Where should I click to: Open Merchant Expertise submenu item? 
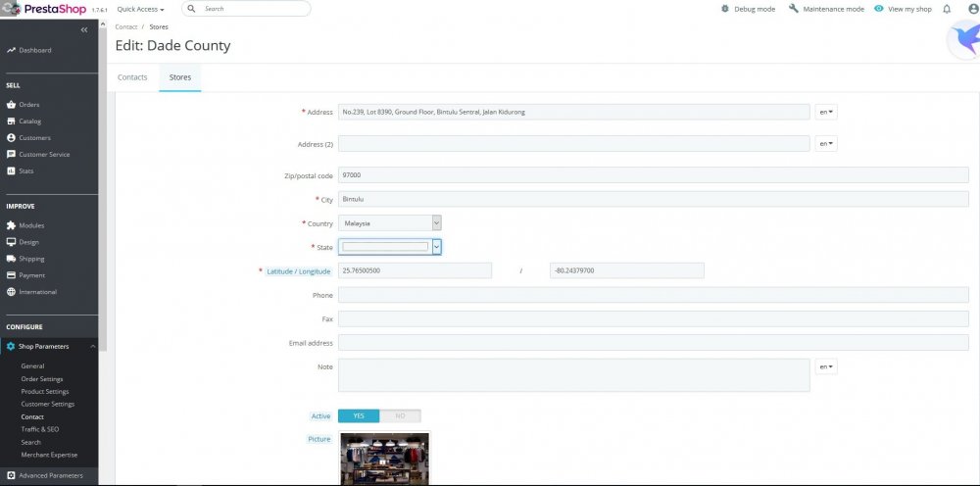pos(49,455)
